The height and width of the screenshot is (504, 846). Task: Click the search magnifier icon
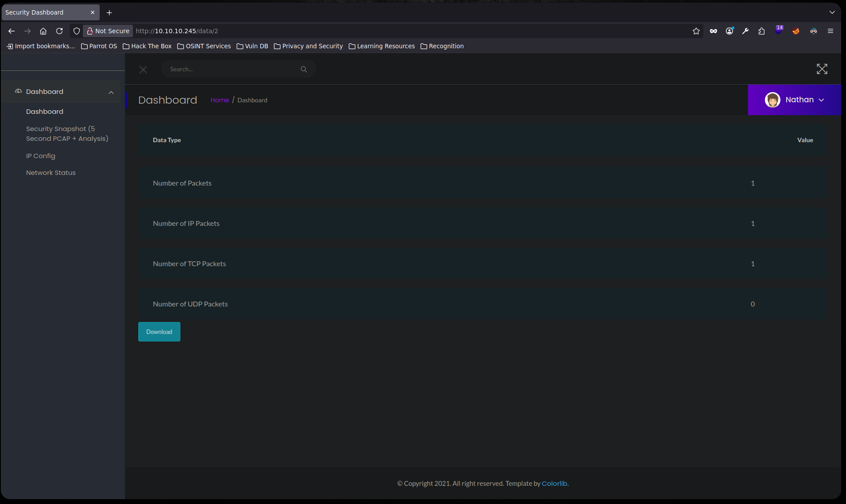(x=304, y=69)
